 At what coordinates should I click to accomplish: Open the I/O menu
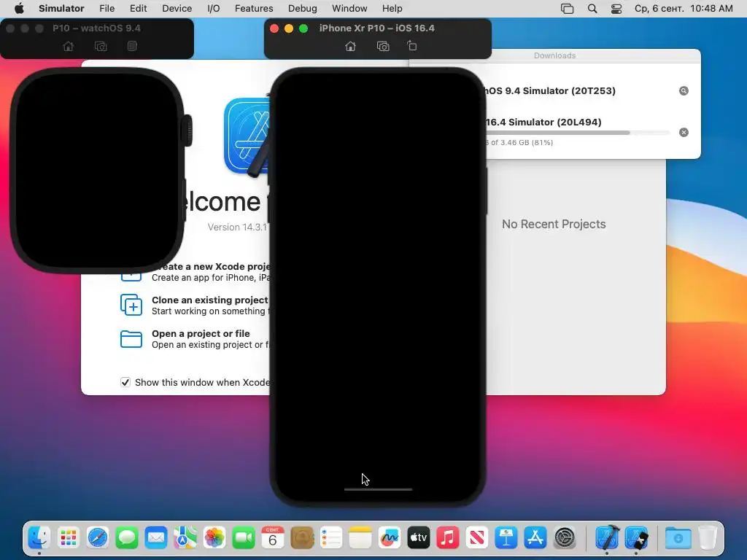pos(214,9)
